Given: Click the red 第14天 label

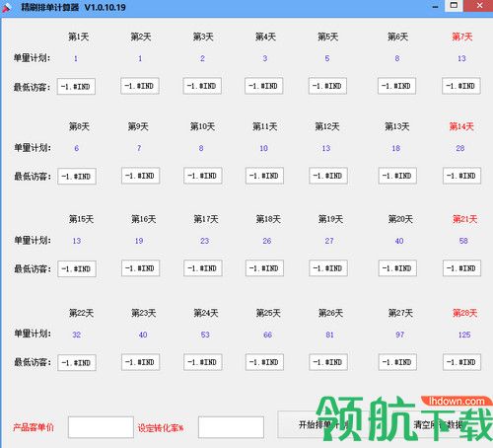Looking at the screenshot, I should tap(461, 126).
